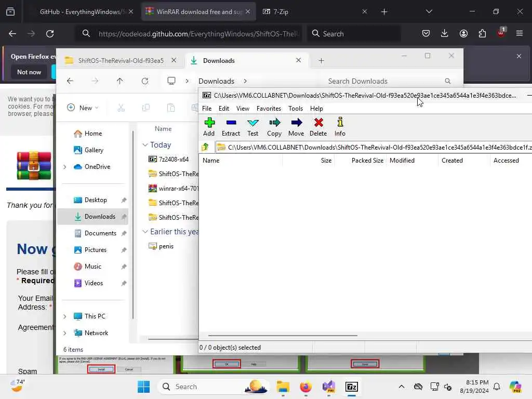List all Firefox tabs dropdown
The image size is (532, 399).
coord(429,11)
